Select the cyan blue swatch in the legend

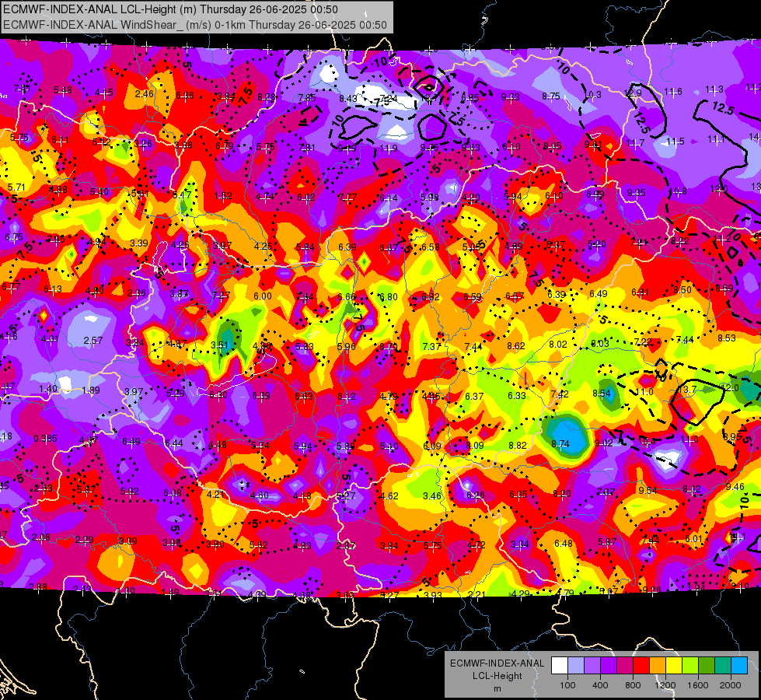point(739,666)
